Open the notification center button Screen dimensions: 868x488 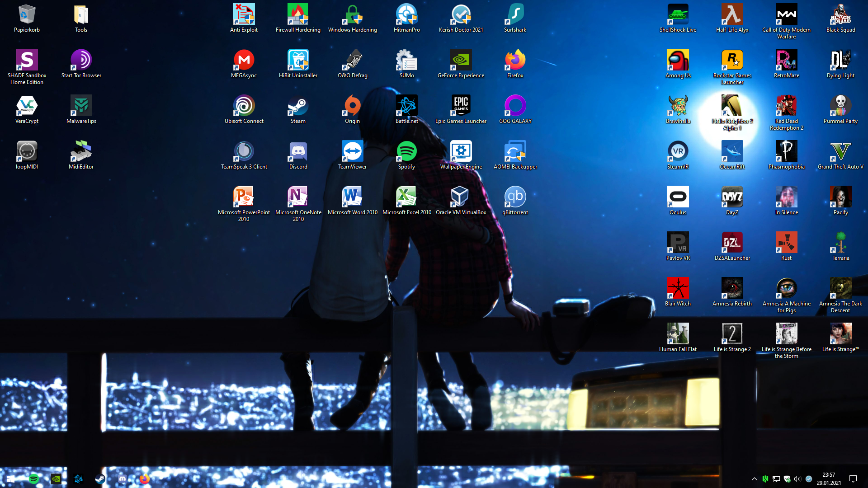coord(853,479)
